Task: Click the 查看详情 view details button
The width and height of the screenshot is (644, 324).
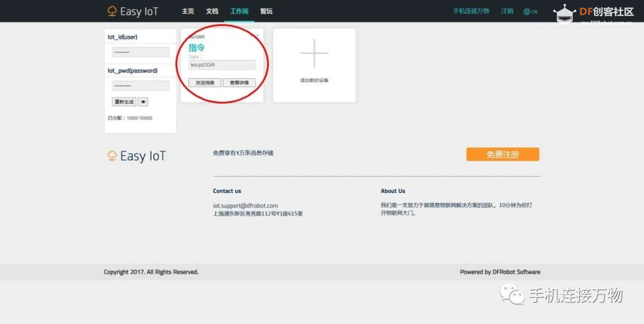Action: (239, 83)
